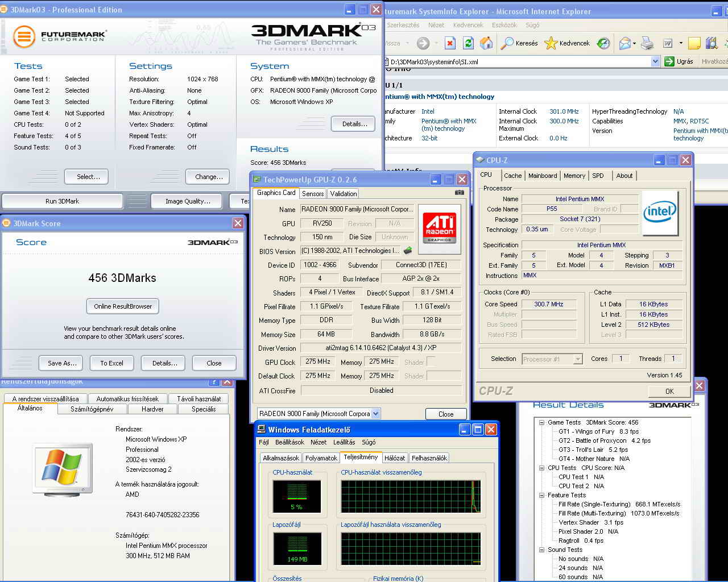The image size is (728, 582).
Task: Click the Lapozófájl 149 MB usage meter
Action: pos(297,548)
